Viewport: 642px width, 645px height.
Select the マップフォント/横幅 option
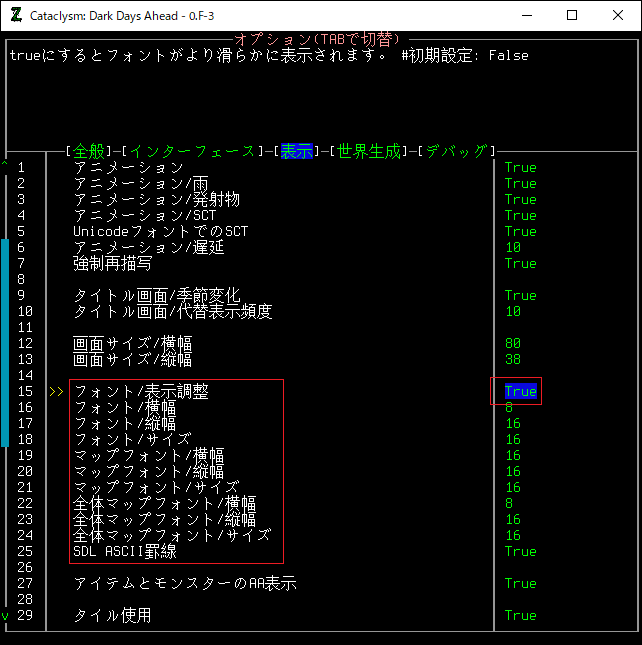[148, 456]
